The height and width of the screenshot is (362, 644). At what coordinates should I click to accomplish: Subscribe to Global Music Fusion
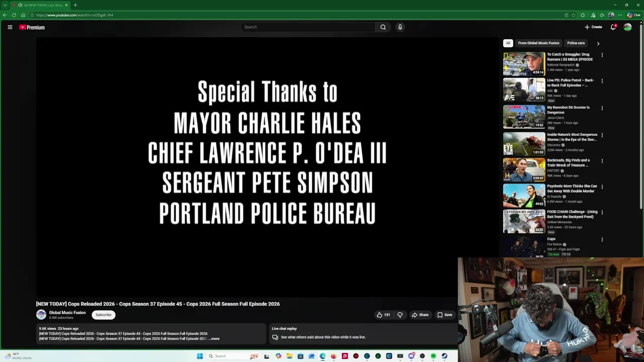pyautogui.click(x=104, y=315)
